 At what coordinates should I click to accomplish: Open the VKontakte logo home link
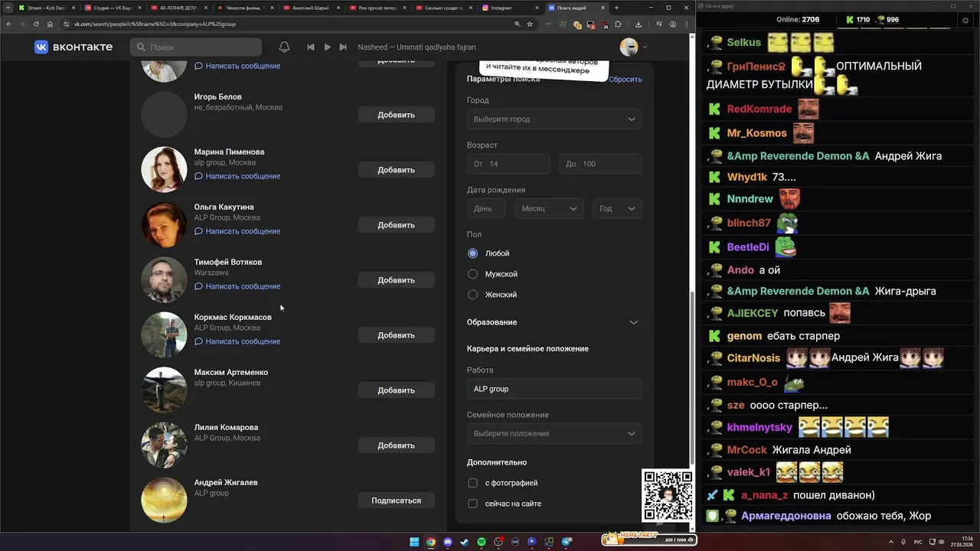(73, 47)
